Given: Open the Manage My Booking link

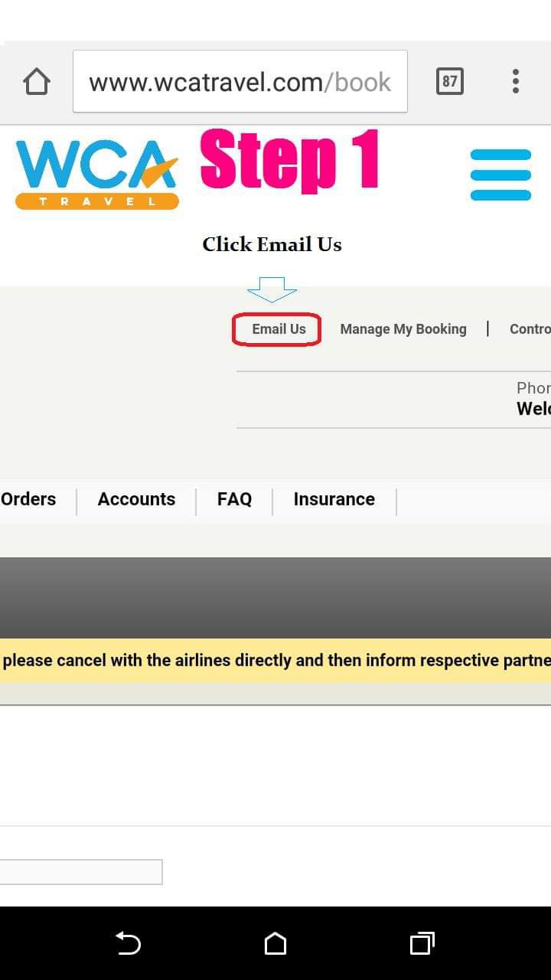Looking at the screenshot, I should [403, 329].
